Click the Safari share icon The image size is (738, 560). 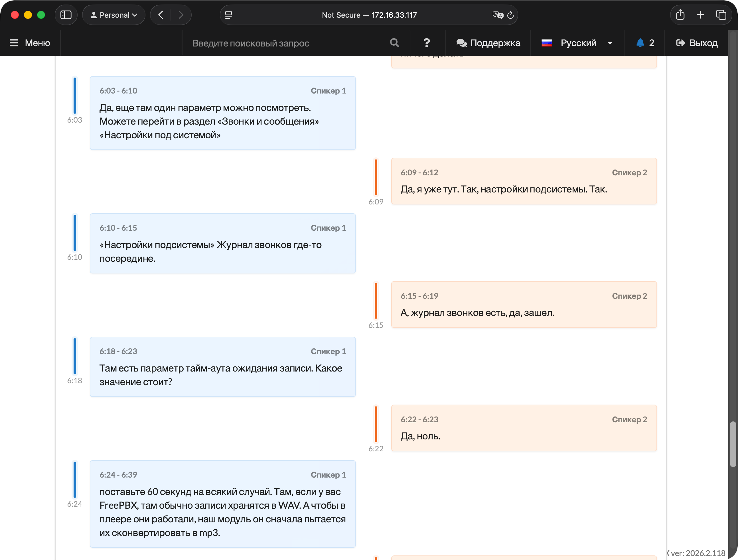(x=680, y=15)
